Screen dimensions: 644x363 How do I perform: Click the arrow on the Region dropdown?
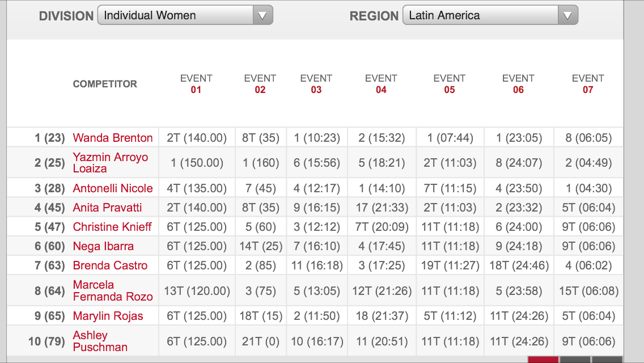tap(567, 16)
